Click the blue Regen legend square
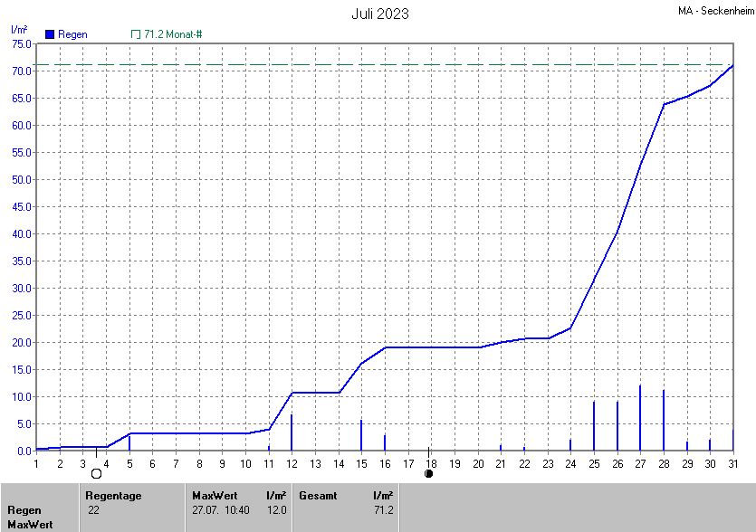 tap(50, 34)
